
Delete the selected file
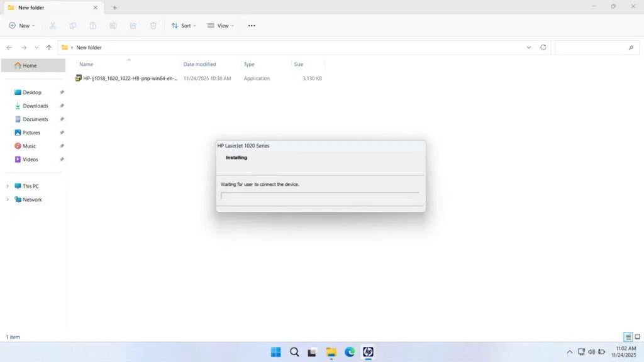pyautogui.click(x=153, y=25)
